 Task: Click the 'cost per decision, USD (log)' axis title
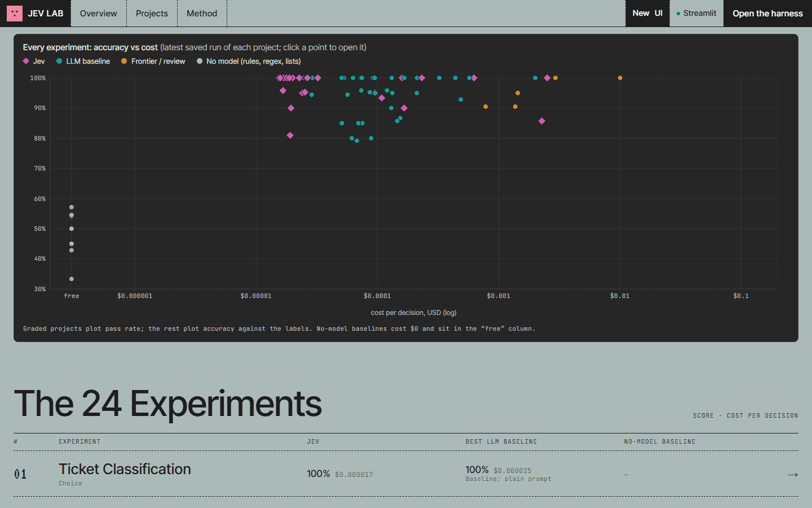(x=413, y=313)
